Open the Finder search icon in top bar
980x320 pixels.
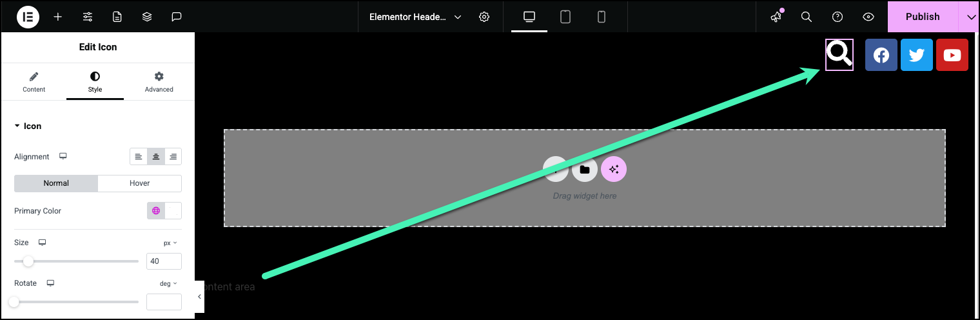806,17
